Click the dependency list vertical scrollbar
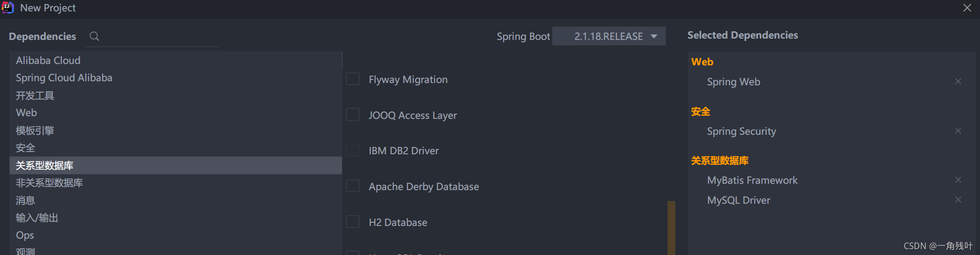This screenshot has height=255, width=980. 671,228
